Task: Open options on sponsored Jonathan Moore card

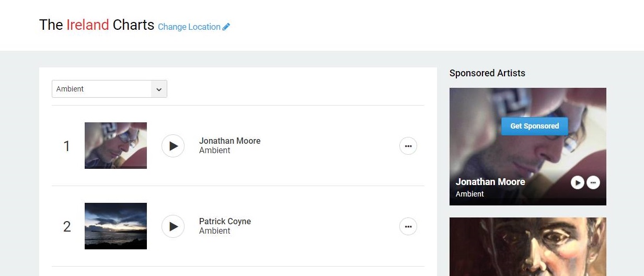Action: pyautogui.click(x=593, y=182)
